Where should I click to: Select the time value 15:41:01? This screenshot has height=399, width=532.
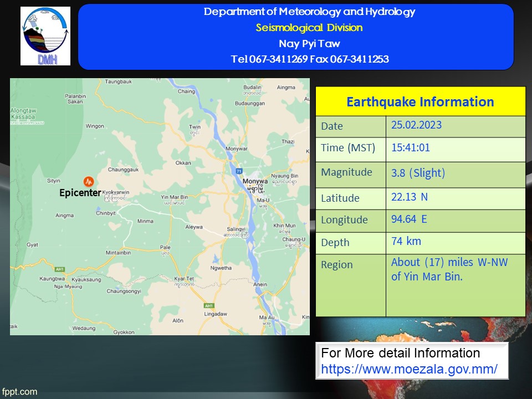(x=411, y=147)
